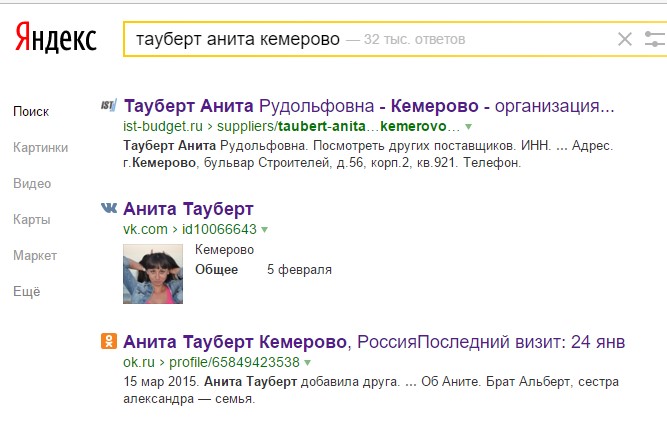Open ok.ru domain link
Viewport: 667px width, 421px height.
[x=139, y=362]
